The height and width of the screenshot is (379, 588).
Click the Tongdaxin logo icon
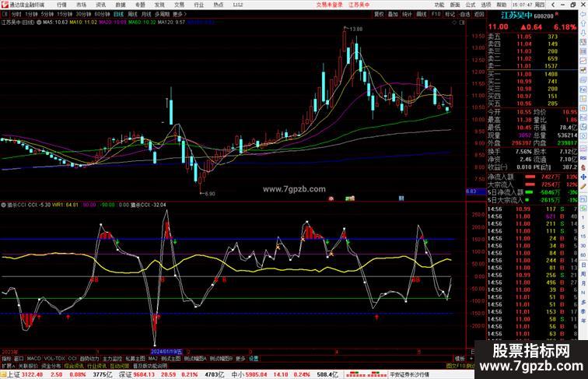[x=4, y=5]
